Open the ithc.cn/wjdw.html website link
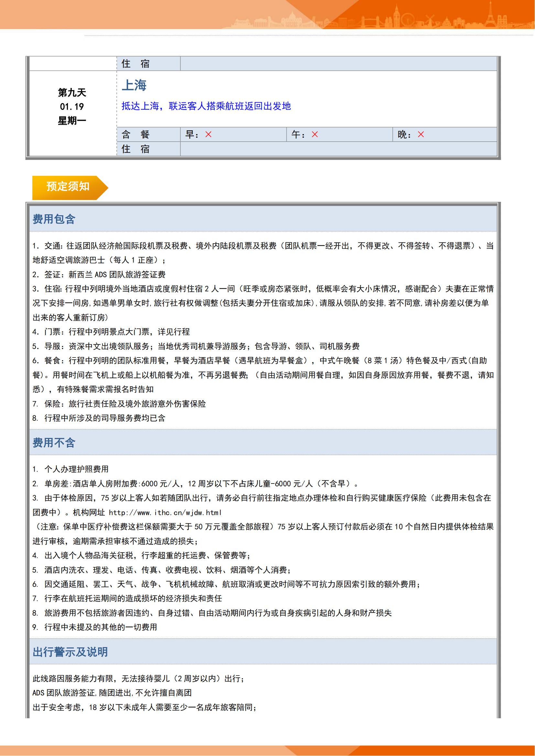 tap(165, 513)
